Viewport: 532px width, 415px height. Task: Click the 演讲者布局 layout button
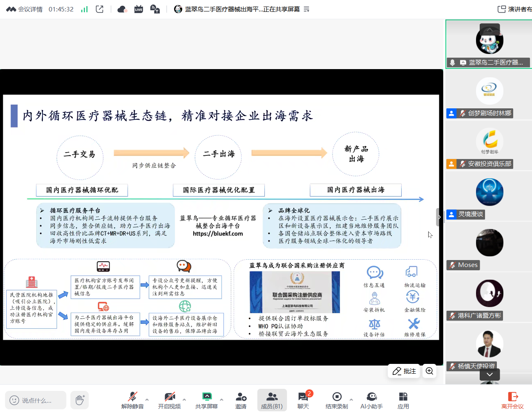(x=514, y=9)
